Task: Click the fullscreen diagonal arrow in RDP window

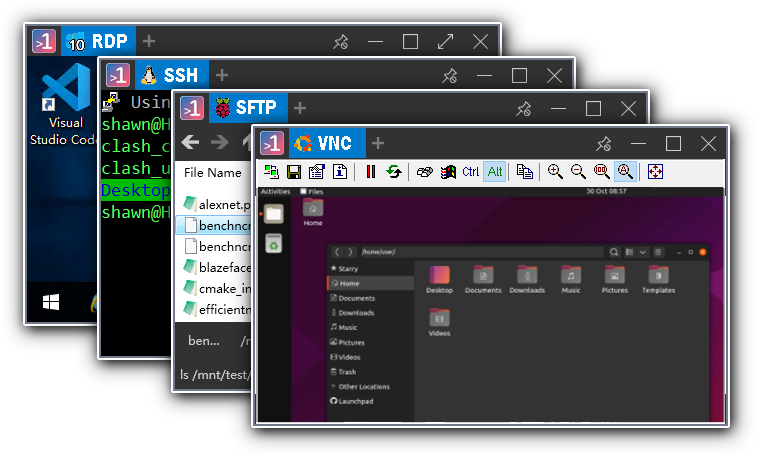Action: click(445, 42)
